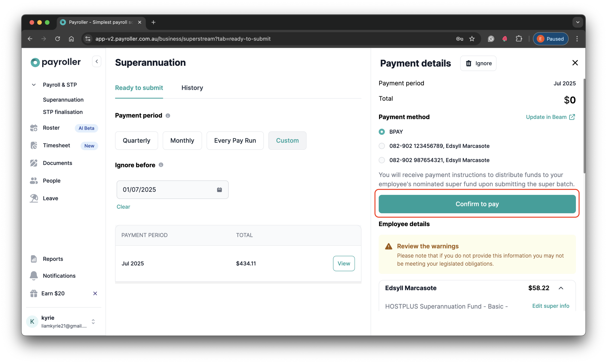Dismiss the Earn $20 promo
The image size is (607, 364).
95,293
